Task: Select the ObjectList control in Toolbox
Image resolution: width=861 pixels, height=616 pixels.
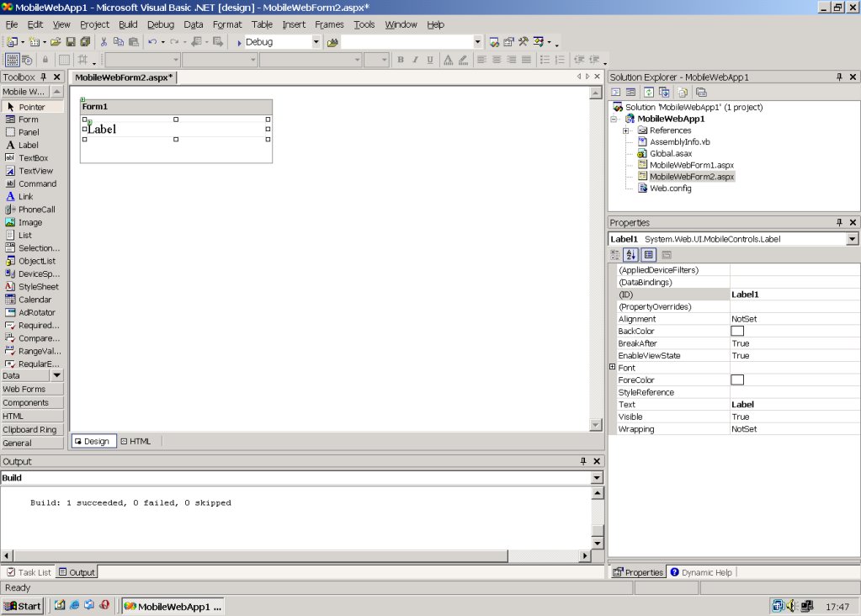Action: (x=33, y=261)
